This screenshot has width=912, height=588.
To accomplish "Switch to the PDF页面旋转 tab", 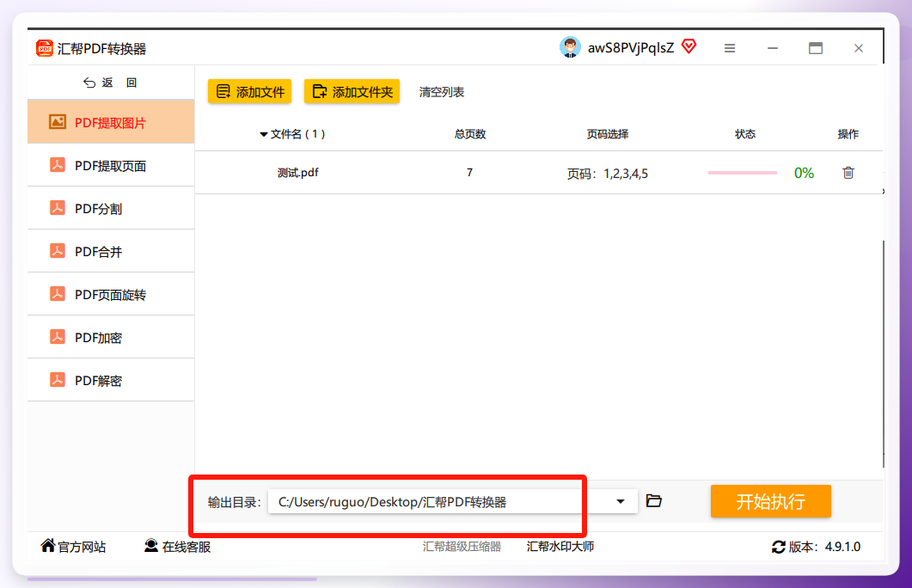I will 111,294.
